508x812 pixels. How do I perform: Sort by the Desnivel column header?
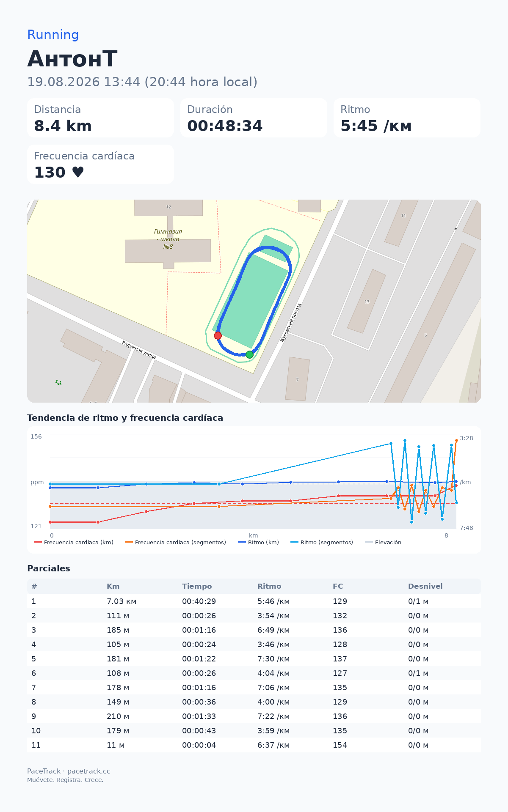pyautogui.click(x=425, y=586)
